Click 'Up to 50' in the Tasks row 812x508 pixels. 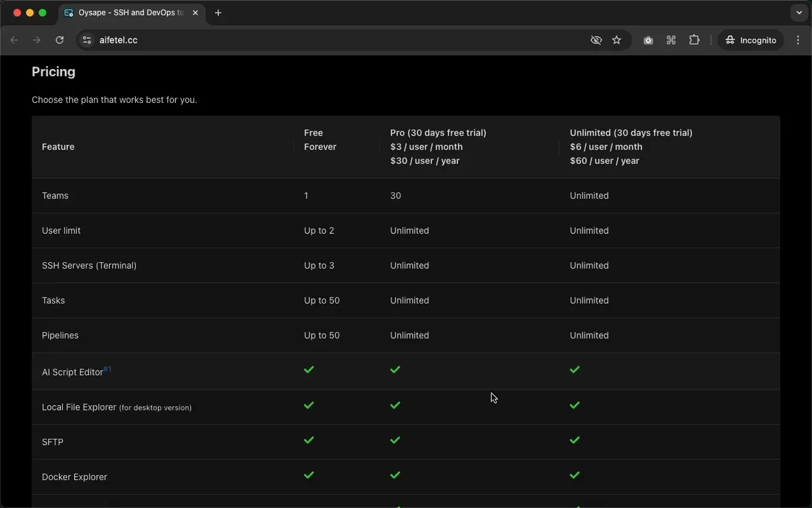pyautogui.click(x=322, y=301)
